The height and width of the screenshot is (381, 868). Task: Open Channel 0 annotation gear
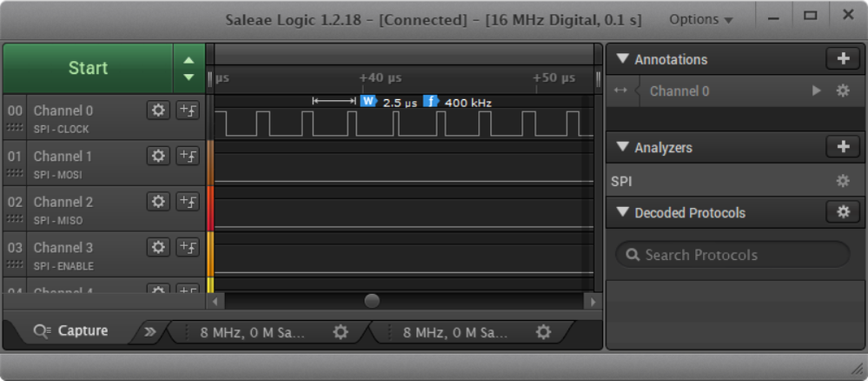[x=843, y=90]
